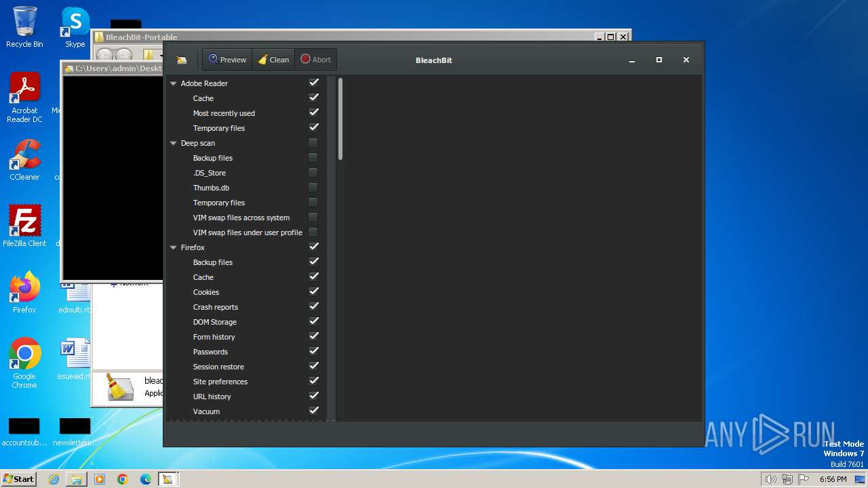Open media player taskbar icon
868x488 pixels.
click(100, 479)
